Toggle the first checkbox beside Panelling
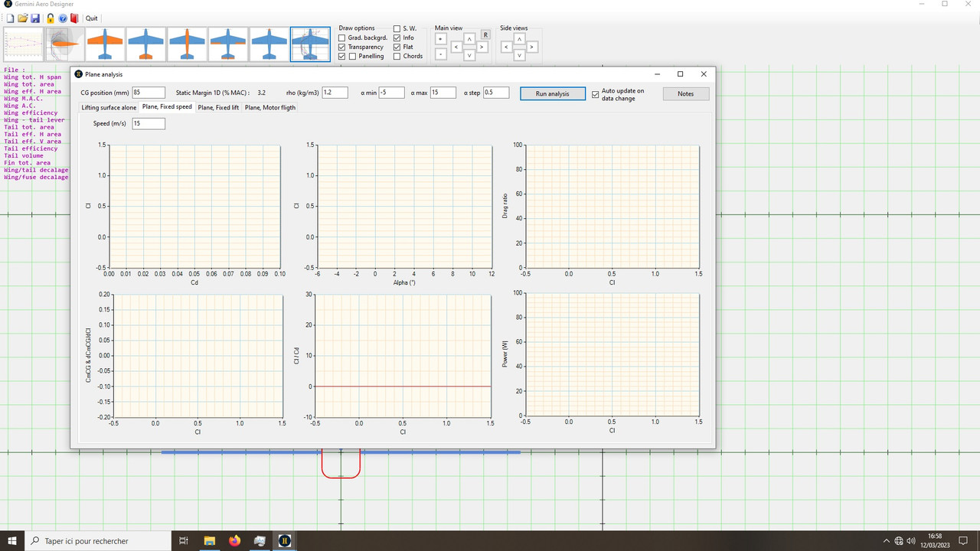This screenshot has width=980, height=551. [x=342, y=56]
